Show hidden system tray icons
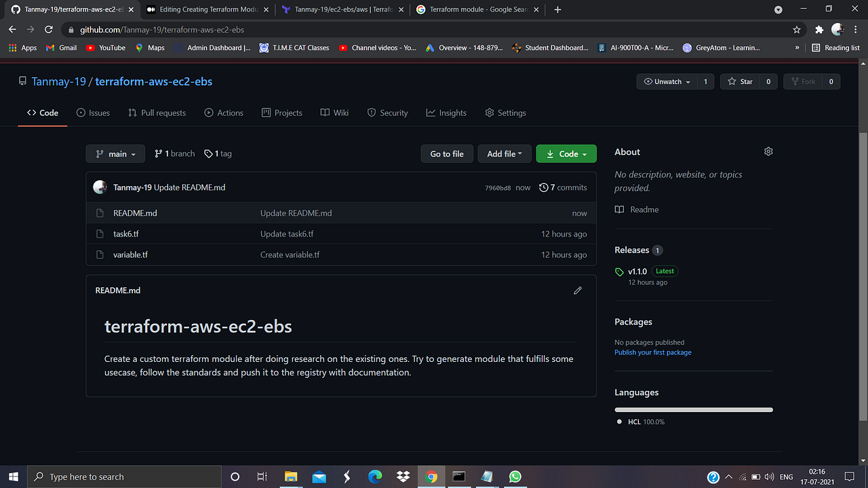Viewport: 868px width, 488px height. [728, 476]
